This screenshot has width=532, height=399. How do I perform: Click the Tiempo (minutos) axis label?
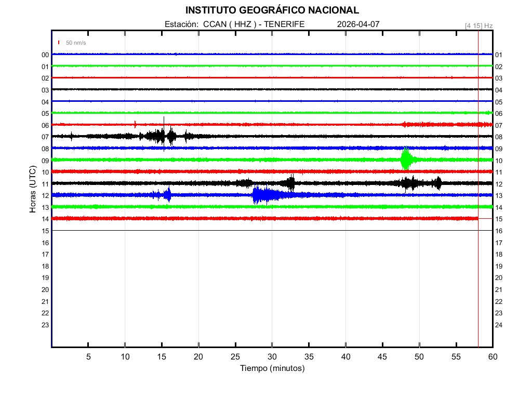point(272,368)
